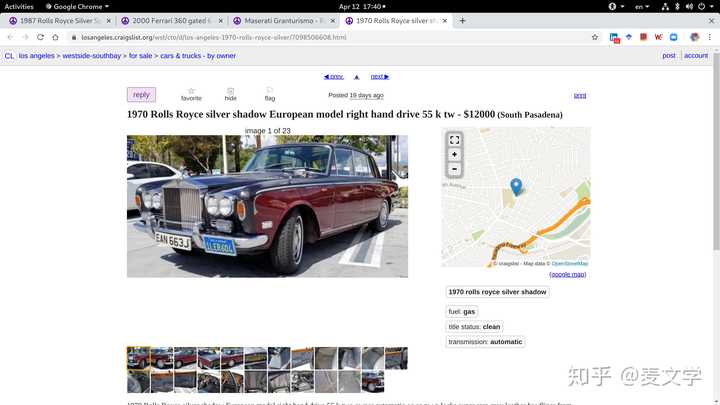Zoom out on the map
Image resolution: width=720 pixels, height=405 pixels.
[454, 169]
